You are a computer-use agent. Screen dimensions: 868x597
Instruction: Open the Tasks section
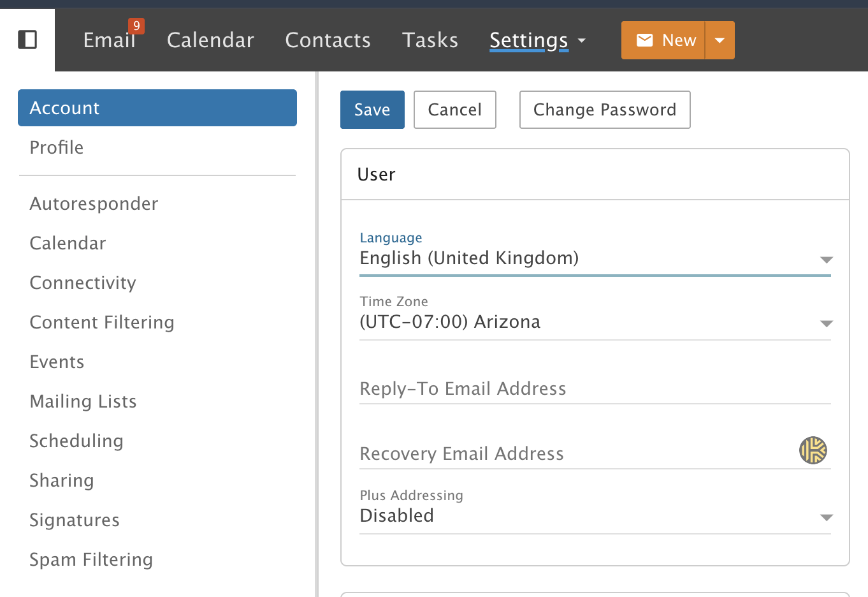[x=430, y=40]
